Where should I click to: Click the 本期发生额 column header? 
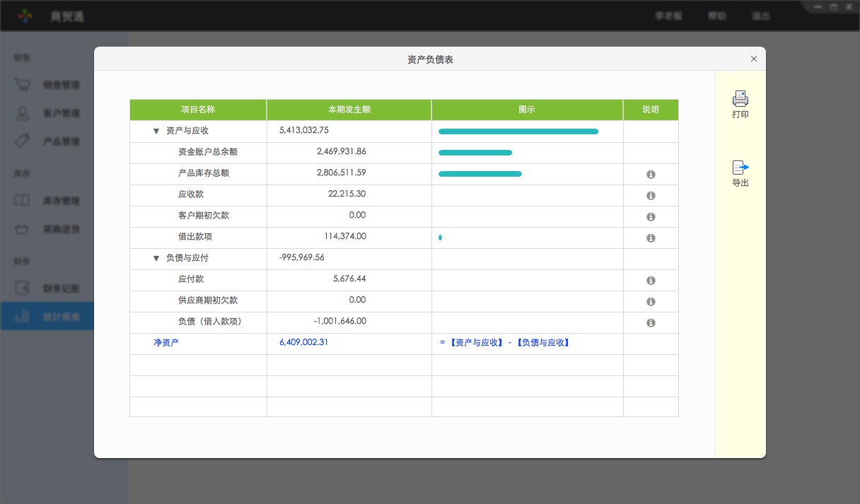tap(349, 110)
